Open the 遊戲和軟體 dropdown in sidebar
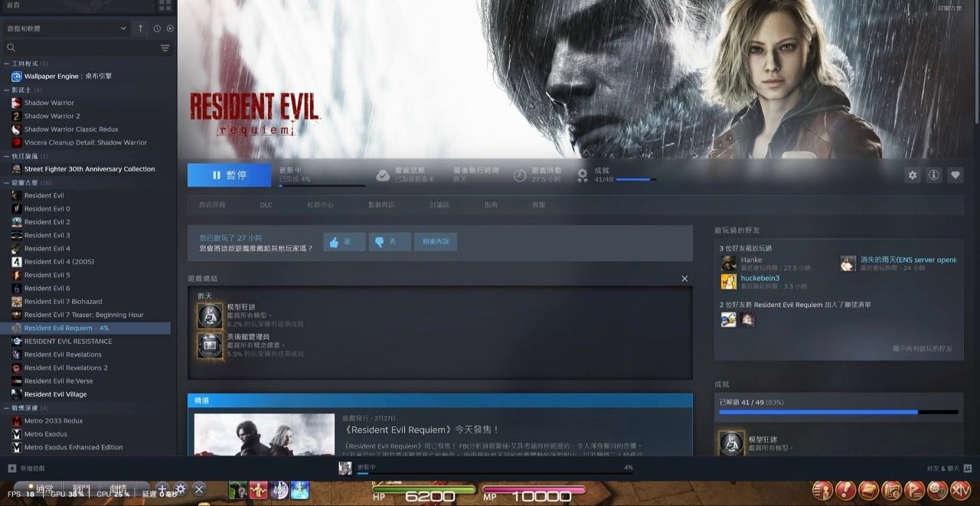Image resolution: width=980 pixels, height=506 pixels. point(67,28)
